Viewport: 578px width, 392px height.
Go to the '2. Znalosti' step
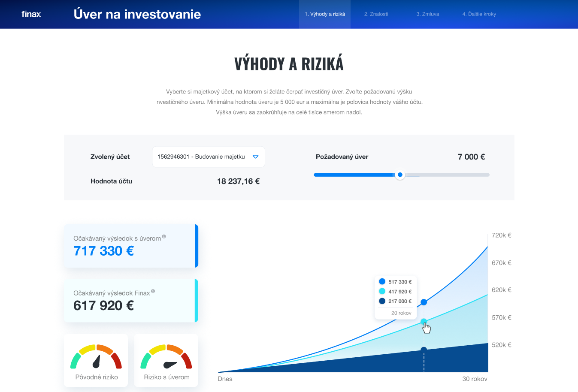pyautogui.click(x=376, y=14)
